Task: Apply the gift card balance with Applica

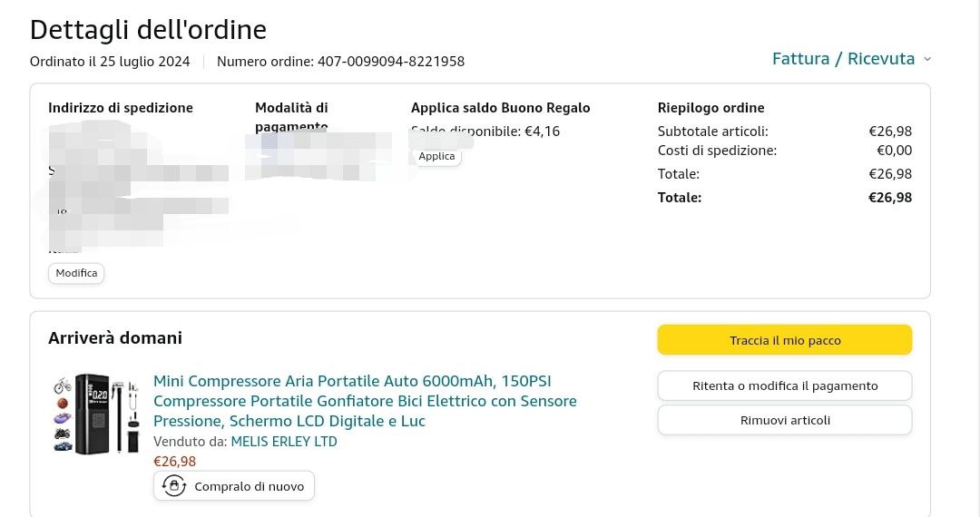Action: pos(436,156)
